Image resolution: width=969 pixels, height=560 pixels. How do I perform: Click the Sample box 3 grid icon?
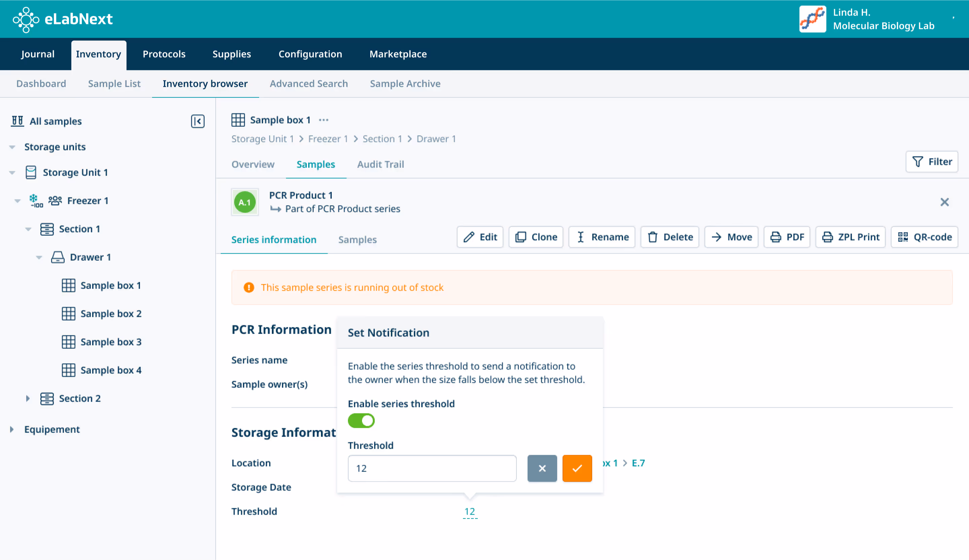[x=68, y=342]
